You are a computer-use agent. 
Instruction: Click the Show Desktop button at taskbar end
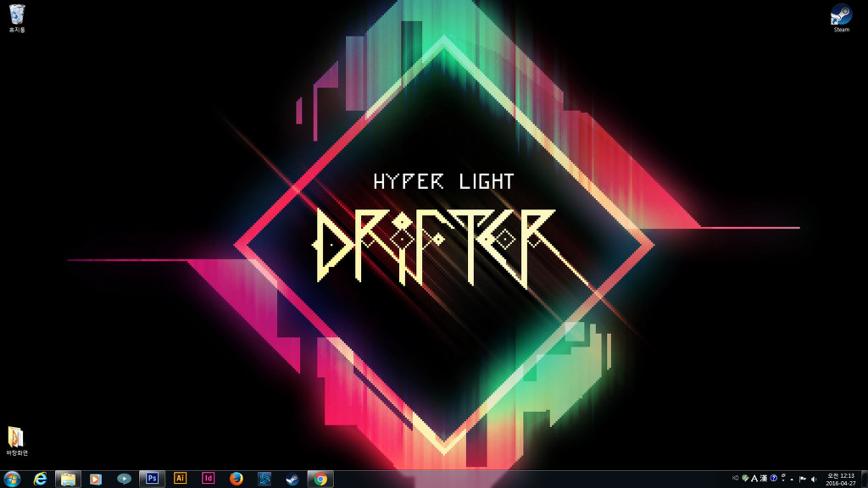[x=864, y=480]
